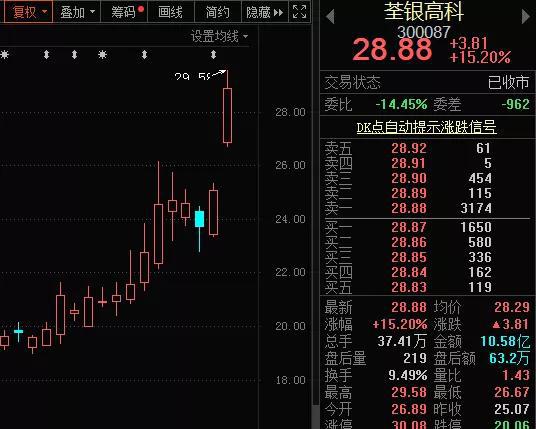
Task: Click the 昨收 value 25.07
Action: (x=512, y=409)
